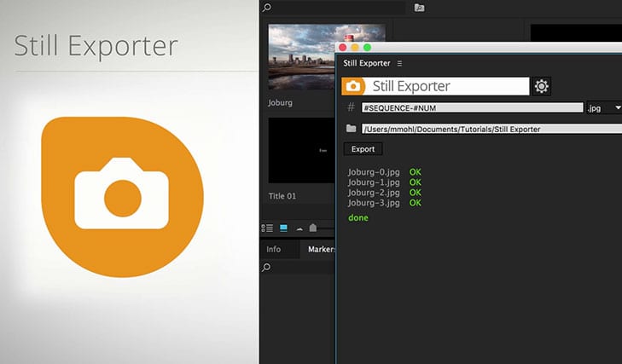Click the zoom-out mountain icon by thumbnail slider

(x=299, y=228)
